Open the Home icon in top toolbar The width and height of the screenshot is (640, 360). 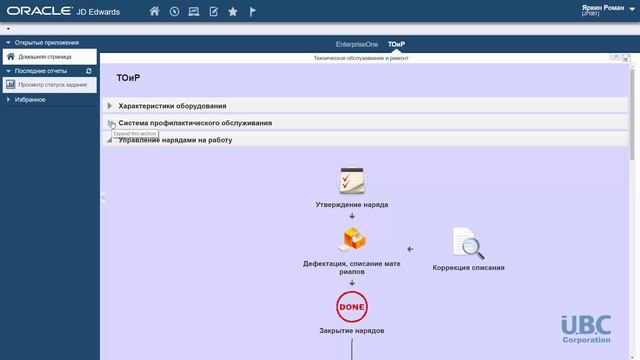point(154,11)
